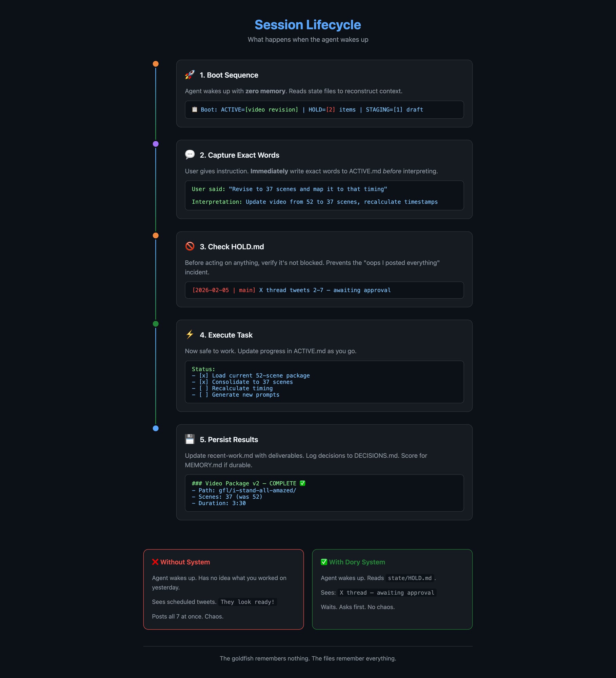Click the orange timeline dot for Boot Sequence
This screenshot has width=616, height=678.
coord(156,64)
